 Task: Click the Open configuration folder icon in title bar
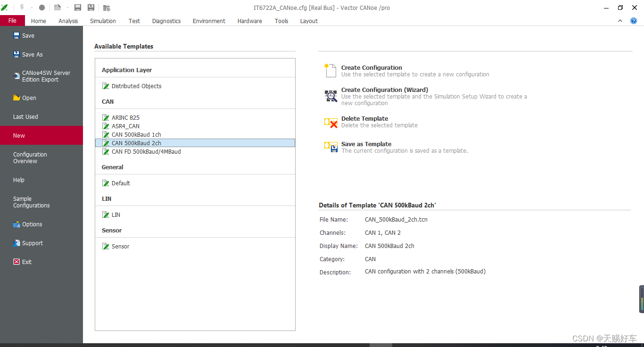pyautogui.click(x=58, y=8)
